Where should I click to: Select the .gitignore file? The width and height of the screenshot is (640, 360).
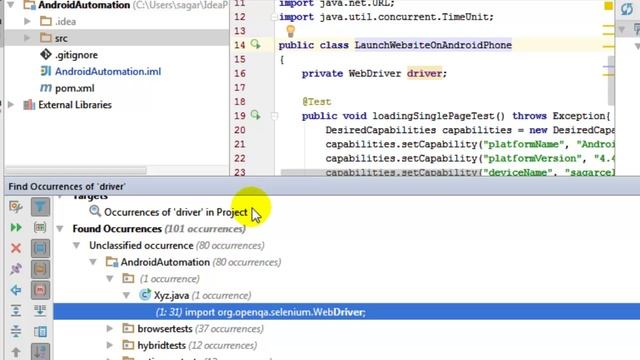click(76, 55)
